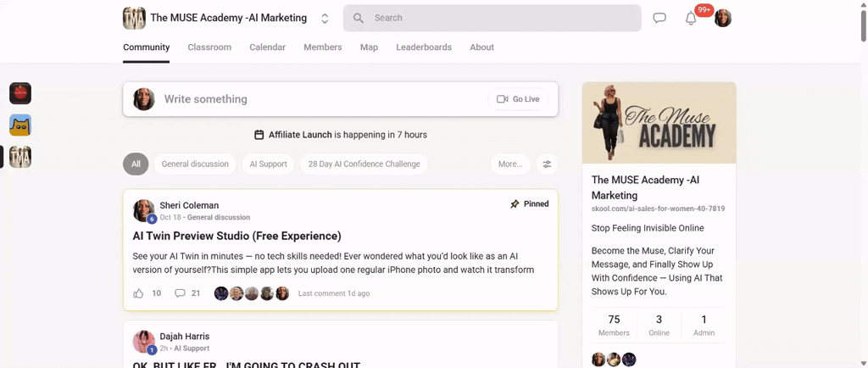Filter posts by General discussion

coord(195,164)
